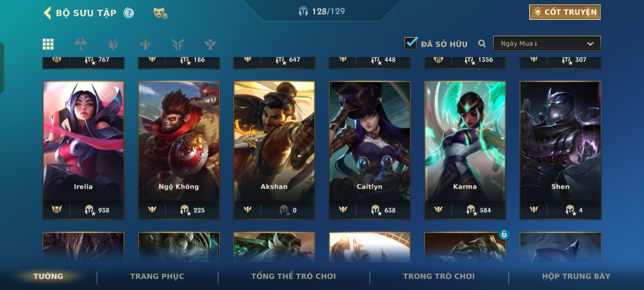Image resolution: width=644 pixels, height=290 pixels.
Task: Select the Akshan champion card
Action: [274, 150]
